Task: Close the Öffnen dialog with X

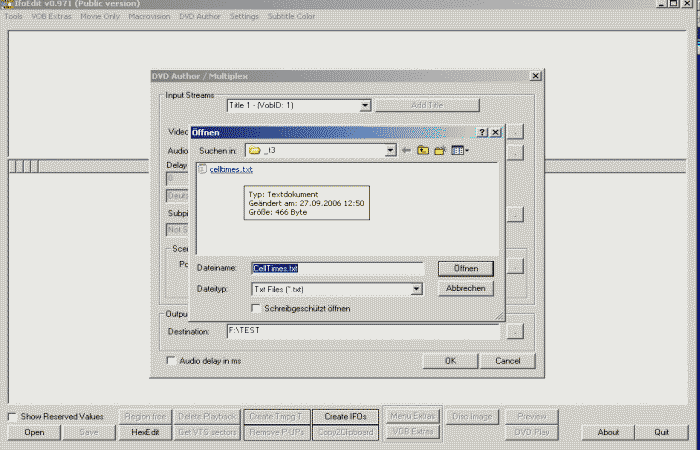Action: click(497, 132)
